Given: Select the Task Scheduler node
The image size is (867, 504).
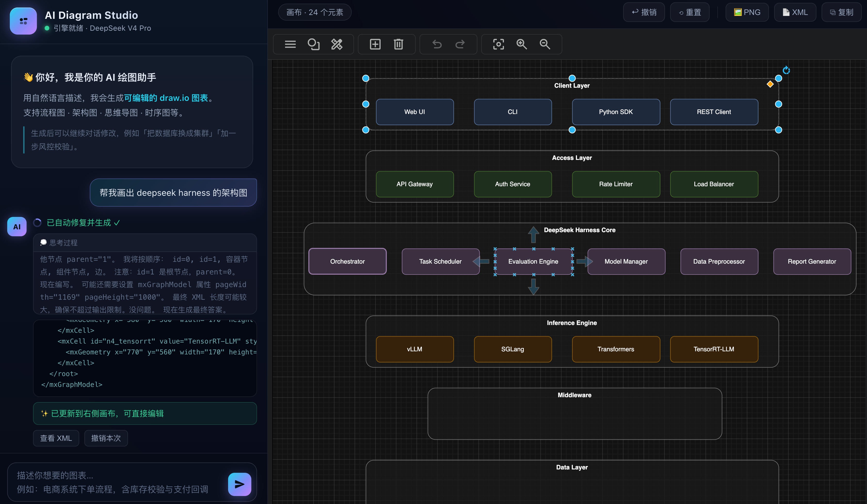Looking at the screenshot, I should point(440,262).
